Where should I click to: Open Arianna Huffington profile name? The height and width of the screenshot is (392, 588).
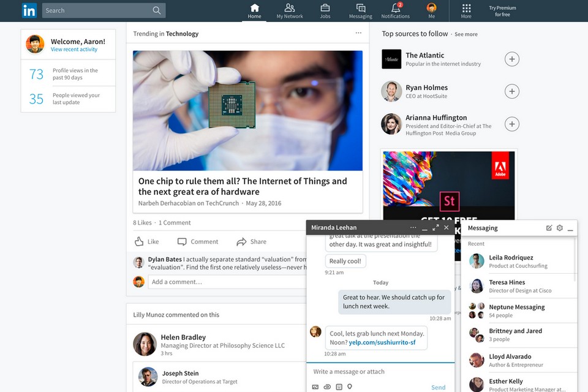436,118
